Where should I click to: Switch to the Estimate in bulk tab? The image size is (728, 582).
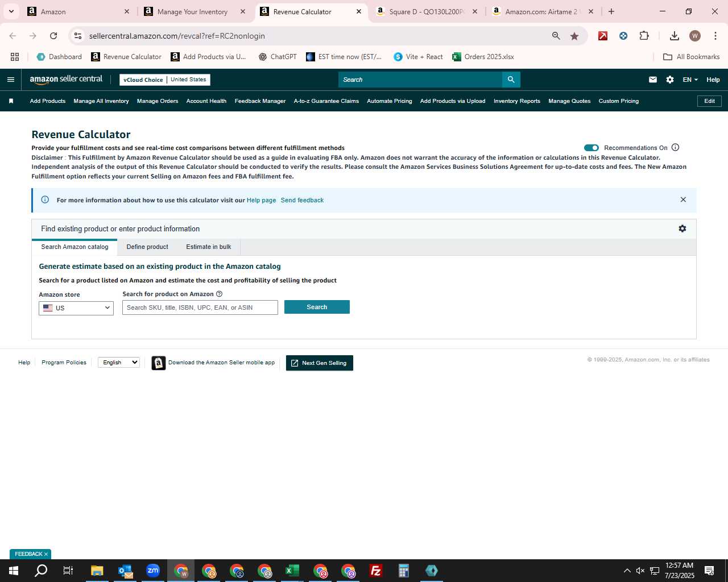click(209, 247)
